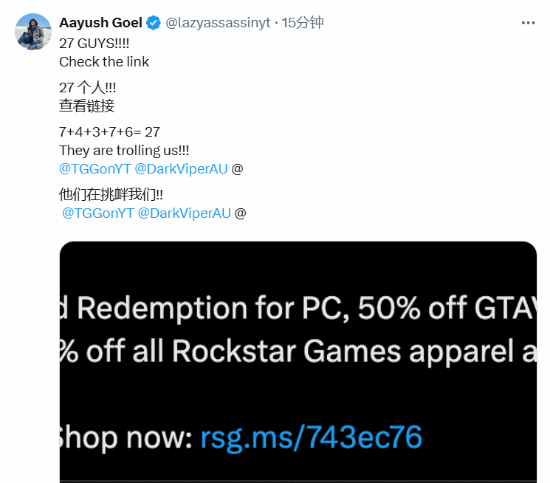Viewport: 550px width, 483px height.
Task: Click the translated line 他们在挑衅我们!!
Action: click(111, 195)
